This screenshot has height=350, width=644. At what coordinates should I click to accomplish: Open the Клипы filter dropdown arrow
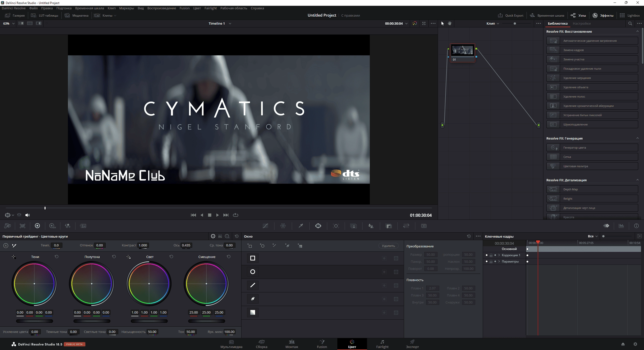(115, 16)
